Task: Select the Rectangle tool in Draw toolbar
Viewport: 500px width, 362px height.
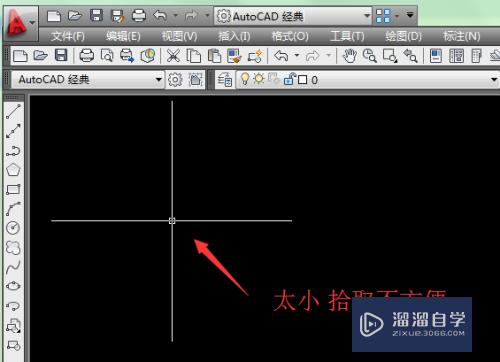Action: [x=13, y=189]
